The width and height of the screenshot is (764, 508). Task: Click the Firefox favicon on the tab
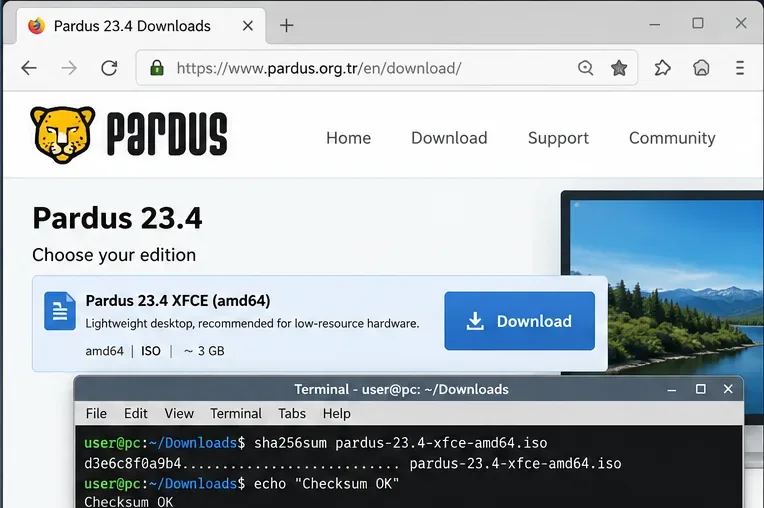[x=37, y=26]
